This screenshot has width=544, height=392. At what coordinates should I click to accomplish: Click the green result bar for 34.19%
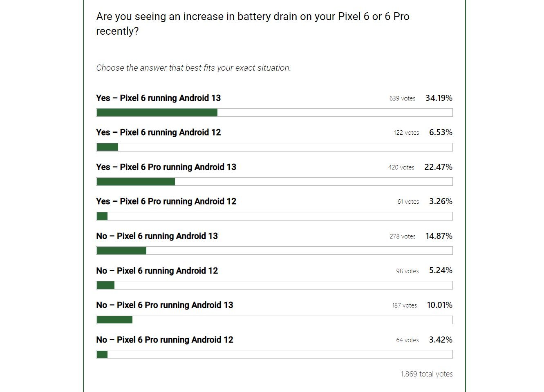tap(157, 113)
